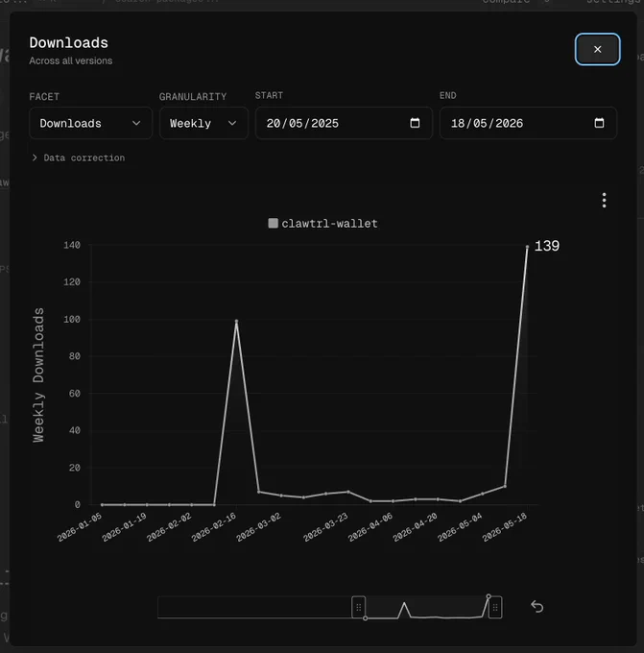This screenshot has height=653, width=644.
Task: Click the Start date field 20/05/2025
Action: (x=344, y=123)
